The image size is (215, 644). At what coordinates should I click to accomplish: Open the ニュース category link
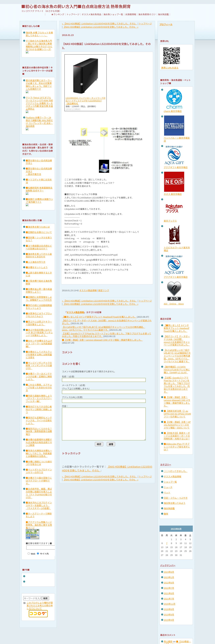tap(168, 487)
